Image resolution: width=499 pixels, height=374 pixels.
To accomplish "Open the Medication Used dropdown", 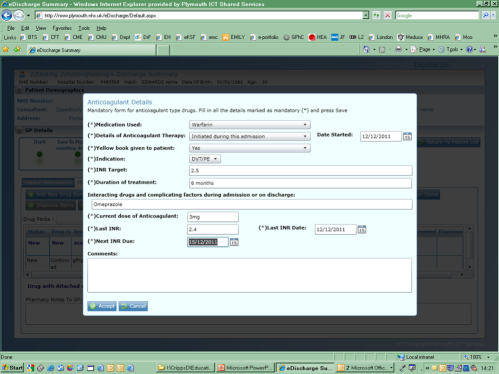I will pos(250,125).
